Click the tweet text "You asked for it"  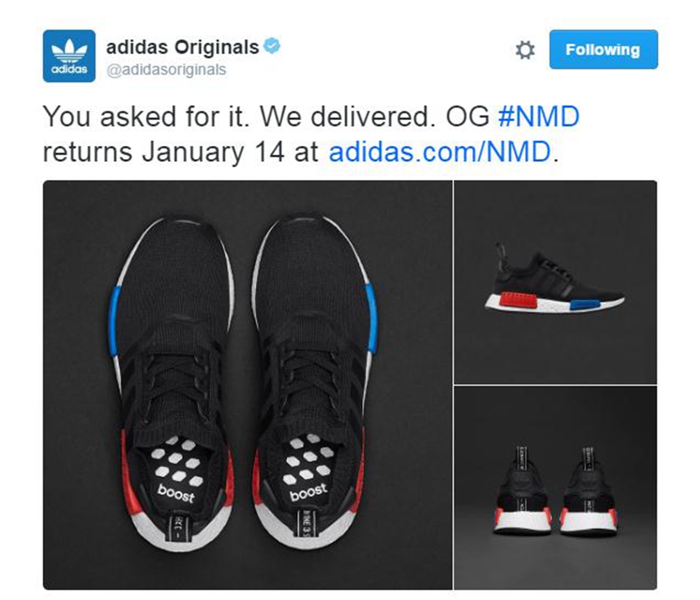pos(145,117)
